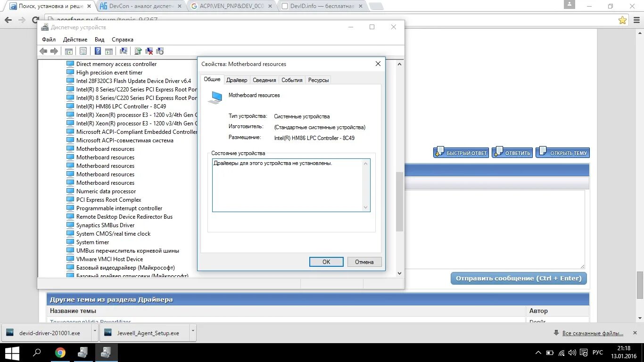Select System CMOS/real time clock device
This screenshot has height=362, width=644.
pos(114,234)
